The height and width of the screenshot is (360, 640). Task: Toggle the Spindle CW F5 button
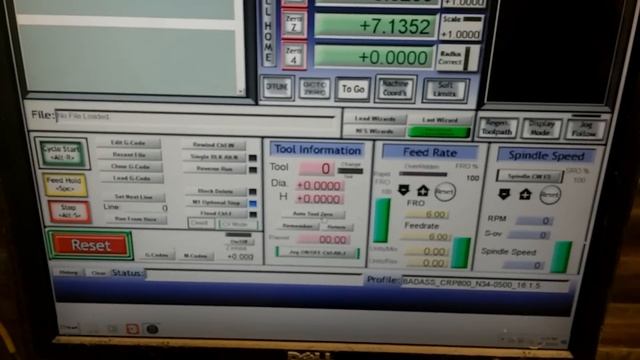click(x=530, y=176)
